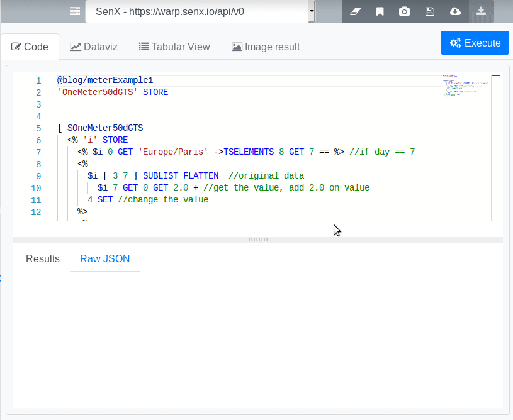Image resolution: width=513 pixels, height=420 pixels.
Task: Click 'SUBLIST' keyword on line 9
Action: [x=161, y=176]
